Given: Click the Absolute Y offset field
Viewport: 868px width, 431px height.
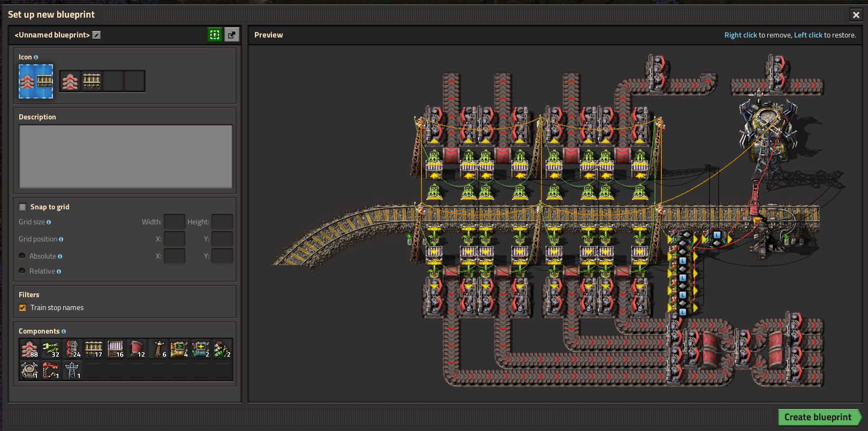Looking at the screenshot, I should 222,256.
